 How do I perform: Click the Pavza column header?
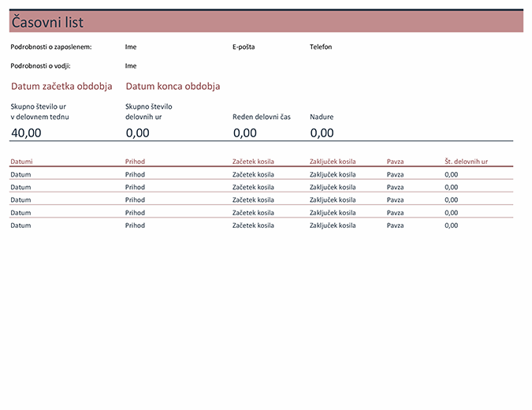coord(395,162)
